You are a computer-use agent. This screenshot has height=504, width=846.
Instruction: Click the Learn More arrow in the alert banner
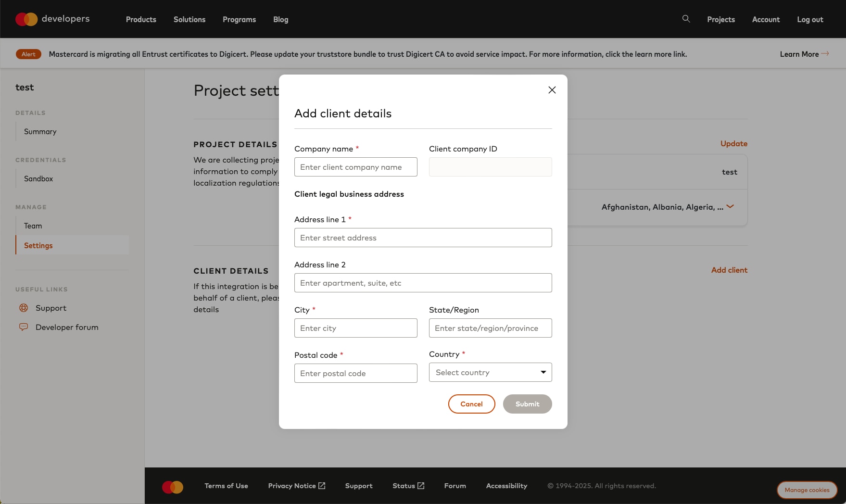(826, 54)
